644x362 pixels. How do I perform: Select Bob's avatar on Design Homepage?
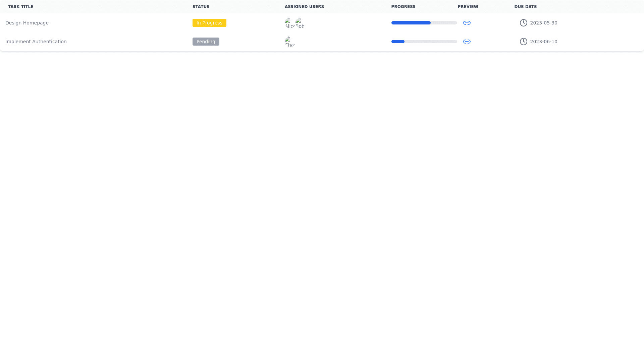point(300,23)
